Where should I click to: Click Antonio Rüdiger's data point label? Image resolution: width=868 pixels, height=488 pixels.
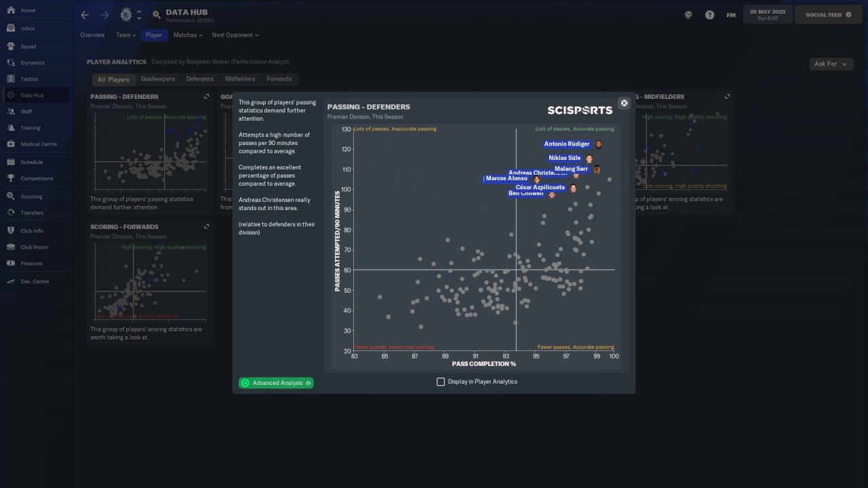coord(567,144)
